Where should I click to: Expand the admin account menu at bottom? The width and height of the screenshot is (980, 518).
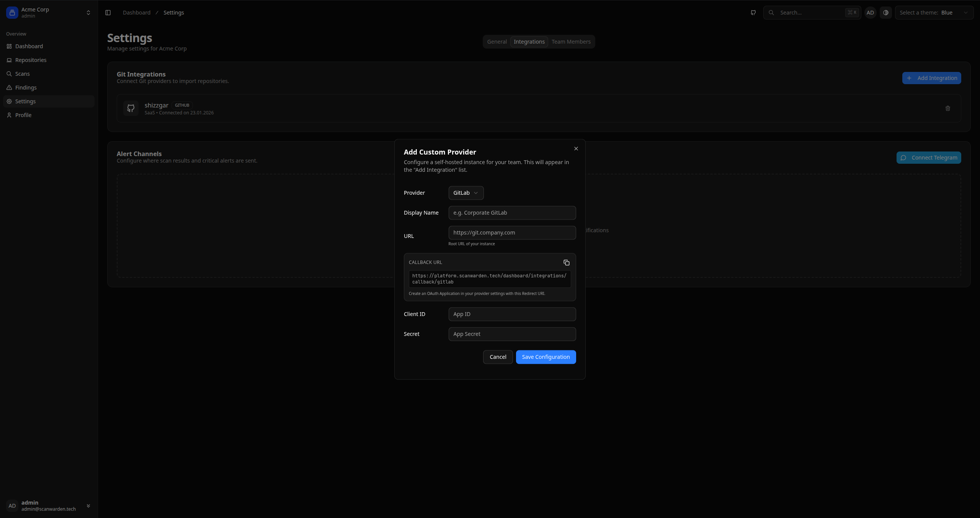(88, 505)
